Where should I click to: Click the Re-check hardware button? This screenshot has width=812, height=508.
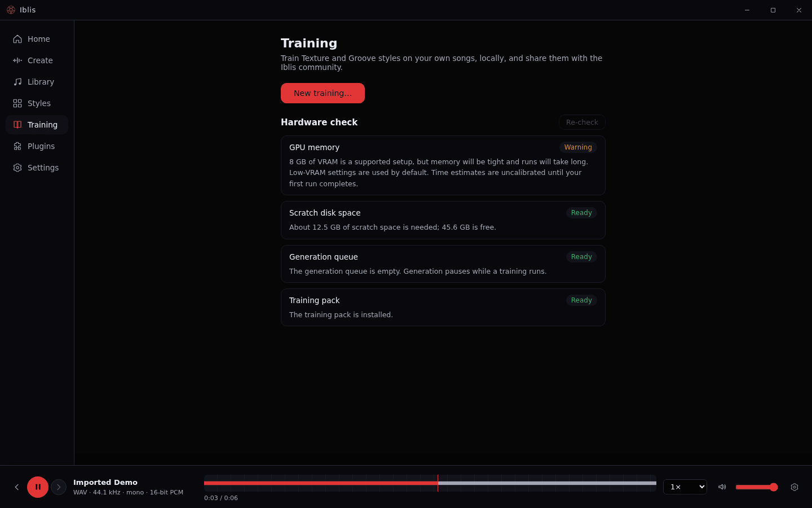click(x=582, y=122)
